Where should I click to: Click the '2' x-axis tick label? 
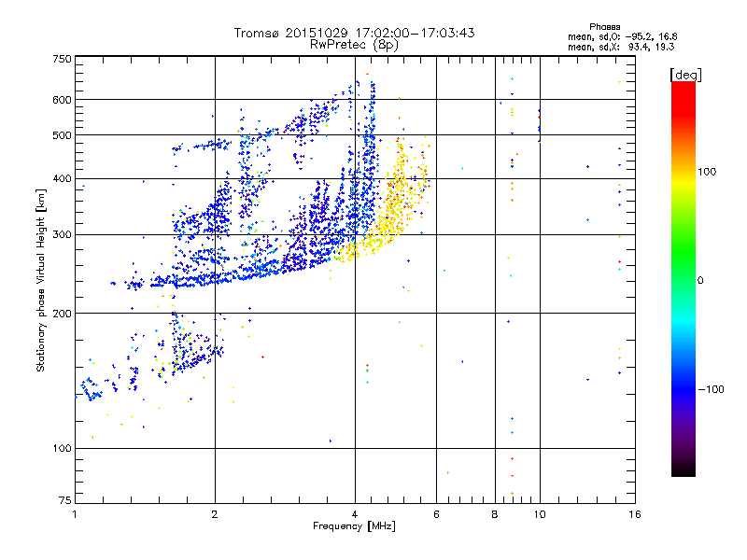pyautogui.click(x=215, y=514)
